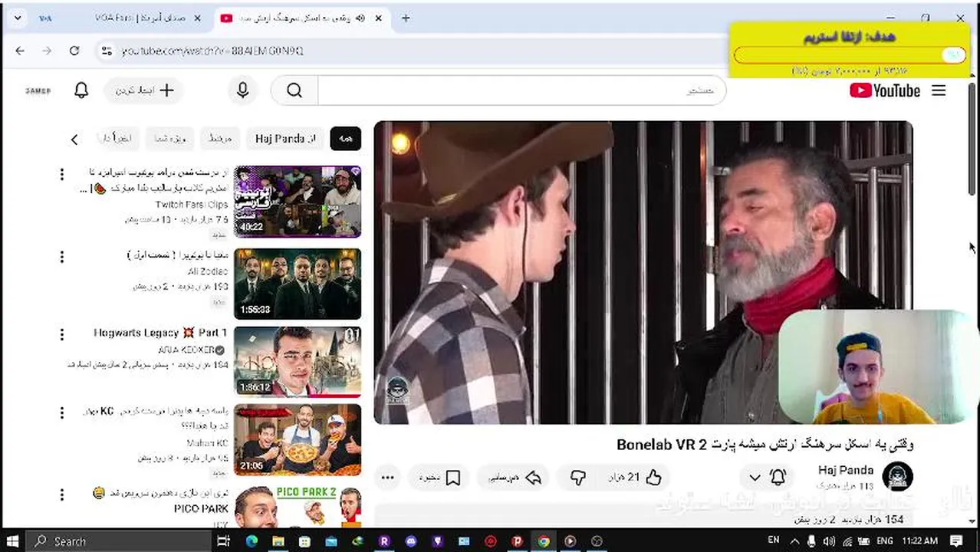Open the Mahan KC pizza video thumbnail
This screenshot has width=980, height=552.
pyautogui.click(x=298, y=440)
